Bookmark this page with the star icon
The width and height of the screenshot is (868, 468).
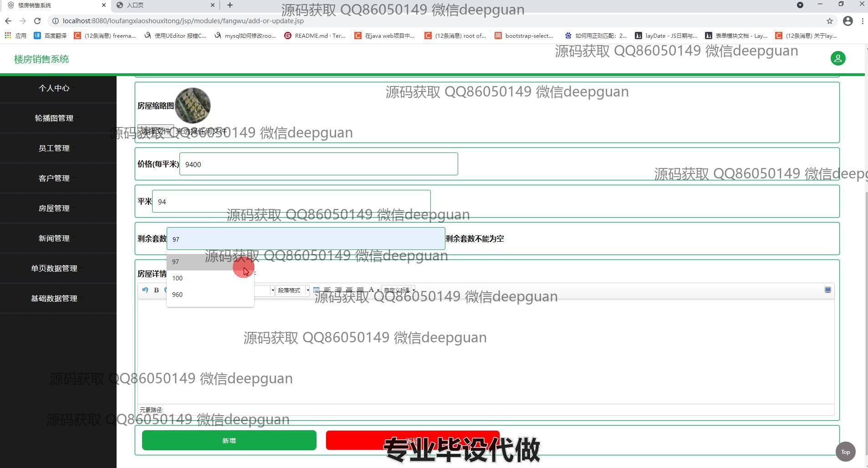click(x=830, y=21)
